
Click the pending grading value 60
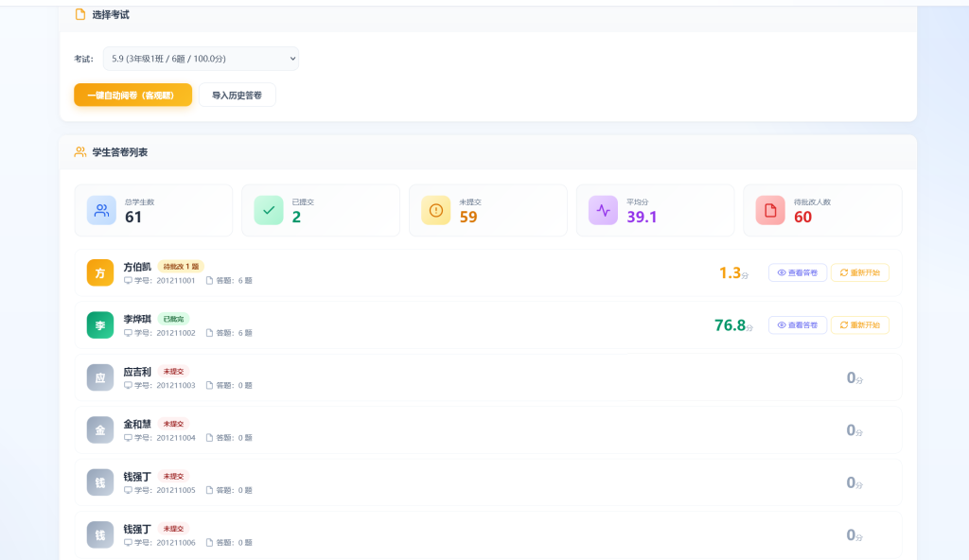pos(802,217)
